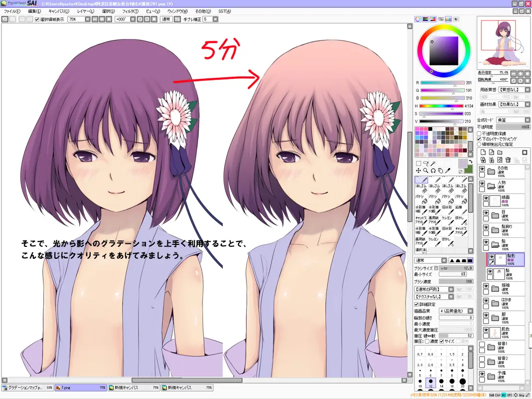Open the zoom percentage dropdown

88,19
